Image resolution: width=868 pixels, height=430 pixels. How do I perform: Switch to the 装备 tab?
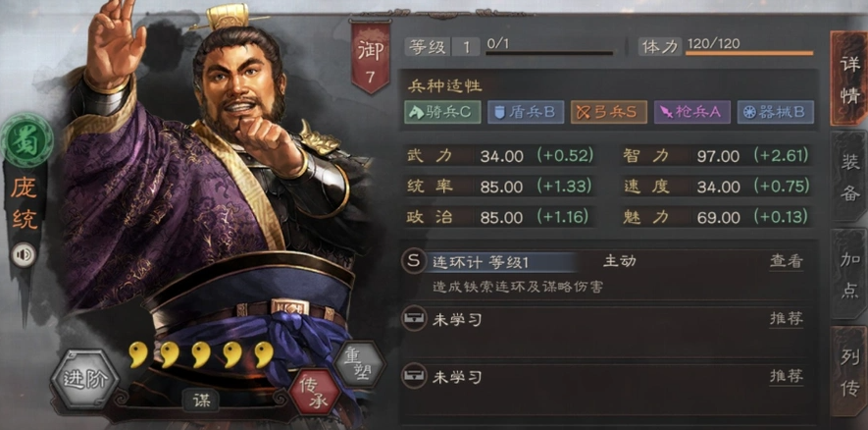point(849,176)
